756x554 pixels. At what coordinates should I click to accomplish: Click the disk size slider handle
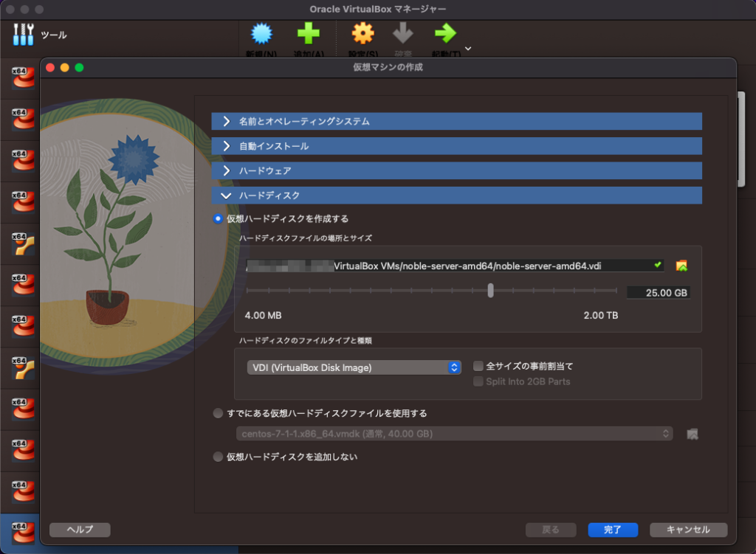point(490,291)
